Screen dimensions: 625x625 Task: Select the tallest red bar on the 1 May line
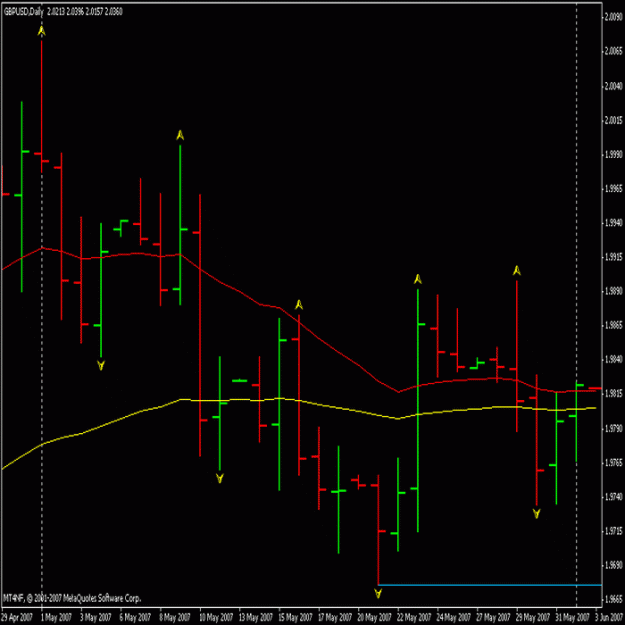pyautogui.click(x=41, y=106)
